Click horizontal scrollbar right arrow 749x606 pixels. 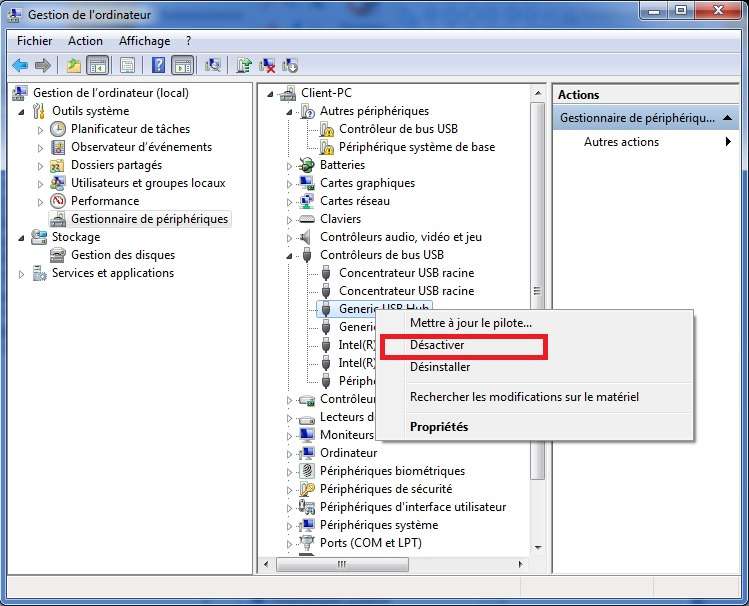tap(521, 564)
